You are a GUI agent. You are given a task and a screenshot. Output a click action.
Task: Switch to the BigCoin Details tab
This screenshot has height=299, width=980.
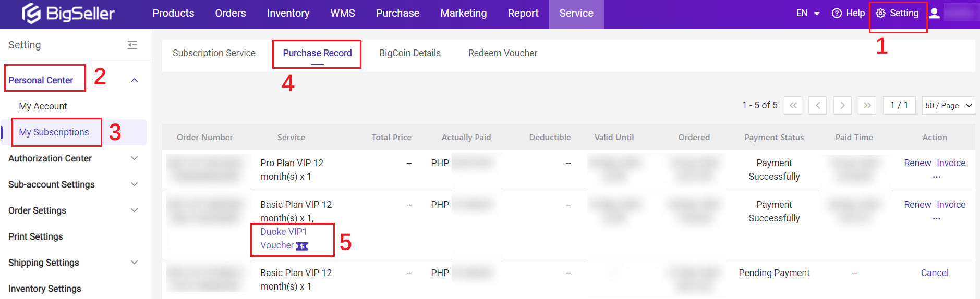[x=409, y=53]
